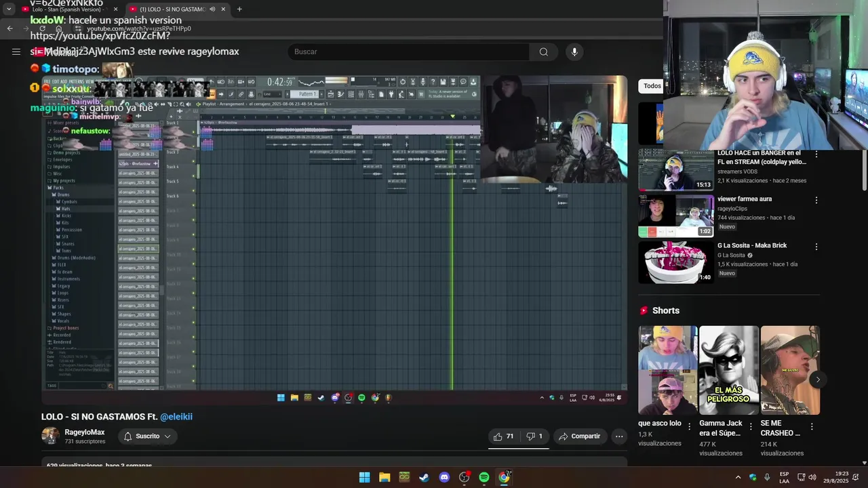Click the Shorts section logo icon
Screen dimensions: 868x488
(x=644, y=310)
